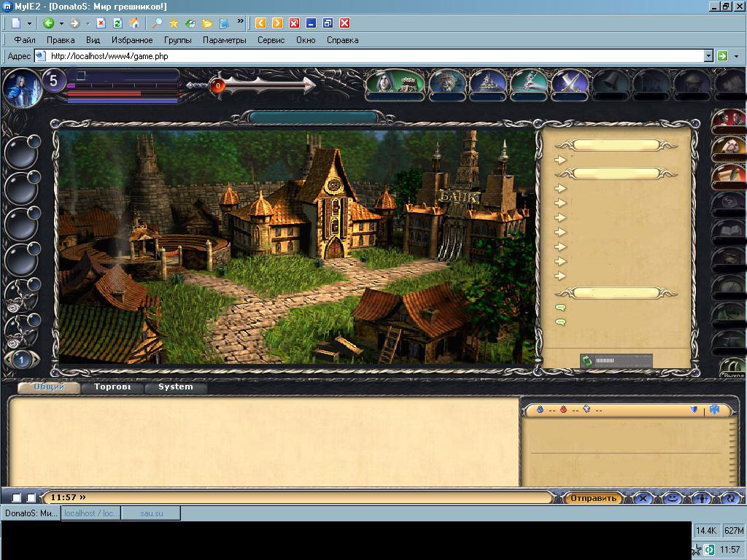Open the hooded figure with treasure icon
The image size is (747, 560).
click(x=395, y=82)
